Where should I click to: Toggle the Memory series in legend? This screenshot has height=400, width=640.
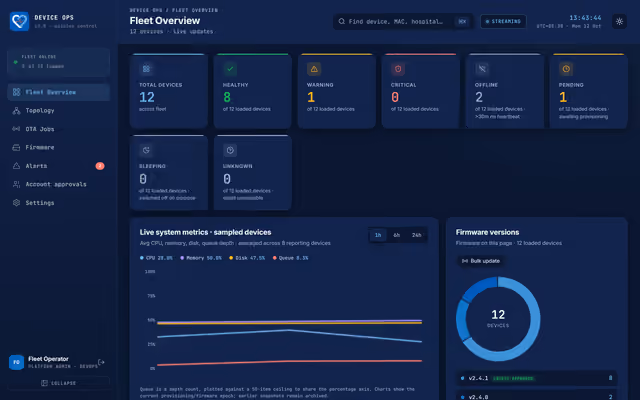click(201, 258)
